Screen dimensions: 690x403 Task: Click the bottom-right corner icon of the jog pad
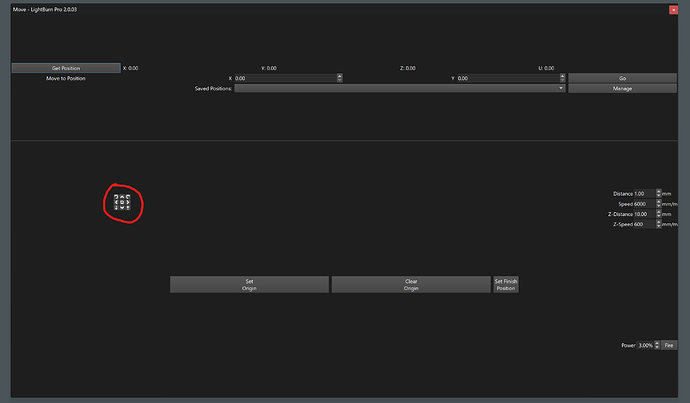click(128, 208)
